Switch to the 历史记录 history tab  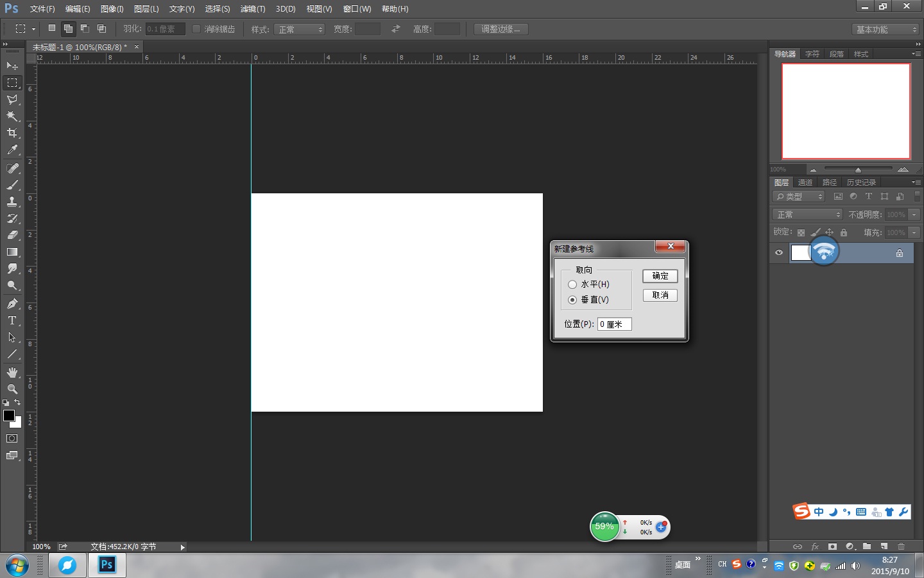click(861, 182)
